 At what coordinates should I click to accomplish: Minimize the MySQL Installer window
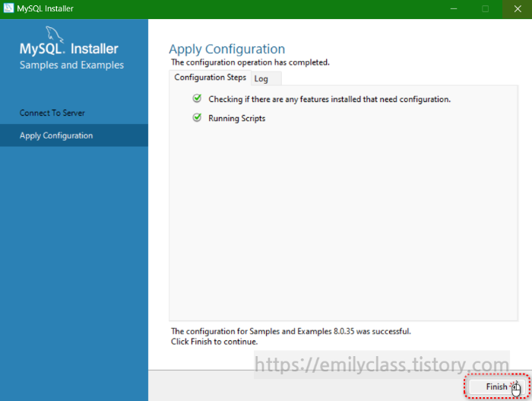pos(454,9)
